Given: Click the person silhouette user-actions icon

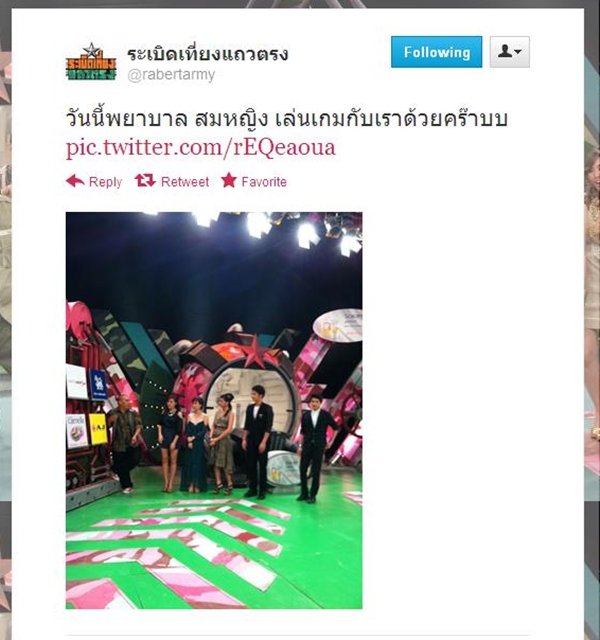Looking at the screenshot, I should point(505,51).
